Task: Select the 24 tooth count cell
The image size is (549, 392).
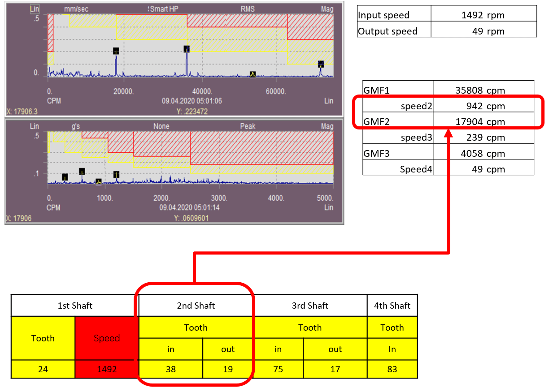Action: coord(43,370)
